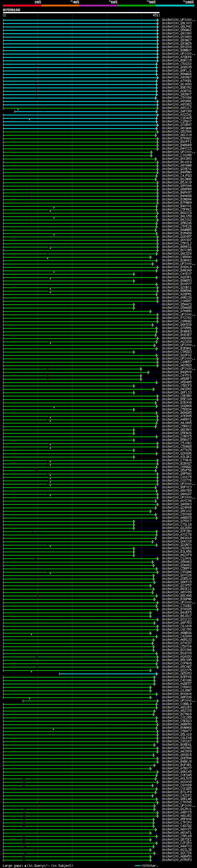Click the red 20% identity color band

pos(22,6)
